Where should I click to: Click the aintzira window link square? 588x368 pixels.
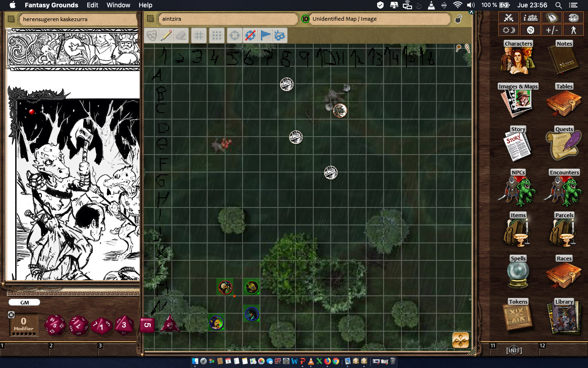[150, 19]
